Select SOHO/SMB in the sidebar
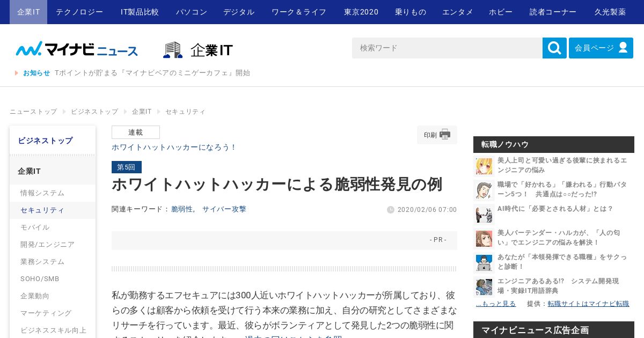Viewport: 644px width, 338px height. (x=53, y=279)
